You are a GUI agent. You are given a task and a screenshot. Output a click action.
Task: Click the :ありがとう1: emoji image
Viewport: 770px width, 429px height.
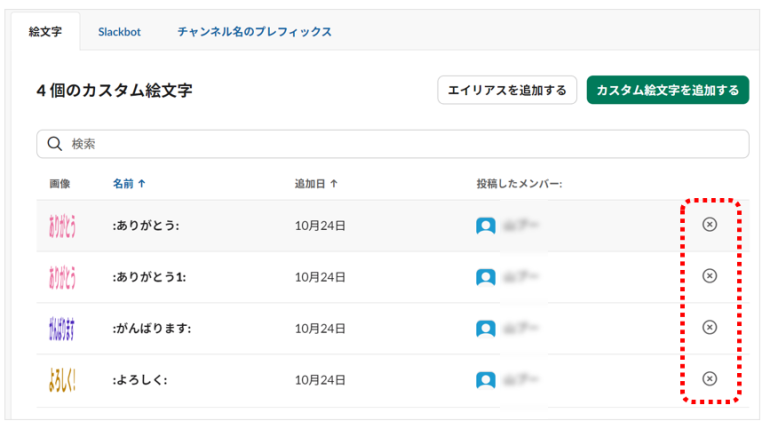[62, 277]
